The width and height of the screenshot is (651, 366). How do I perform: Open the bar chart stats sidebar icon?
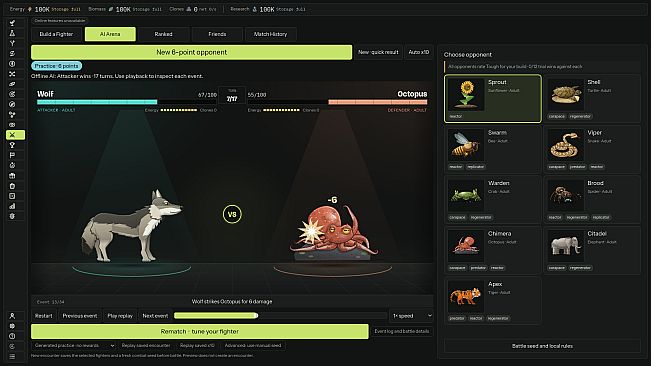pyautogui.click(x=12, y=206)
